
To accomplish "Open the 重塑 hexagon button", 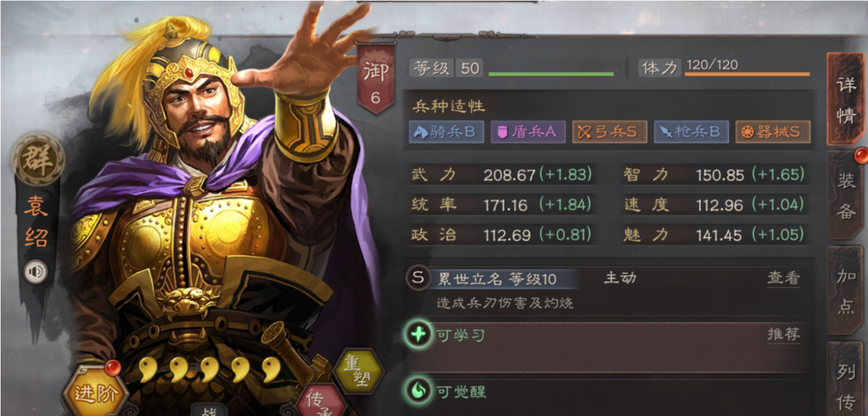I will 359,370.
